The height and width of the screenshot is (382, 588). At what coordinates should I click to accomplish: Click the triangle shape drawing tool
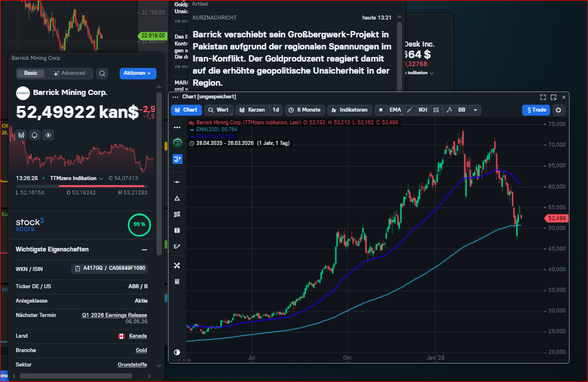coord(177,198)
